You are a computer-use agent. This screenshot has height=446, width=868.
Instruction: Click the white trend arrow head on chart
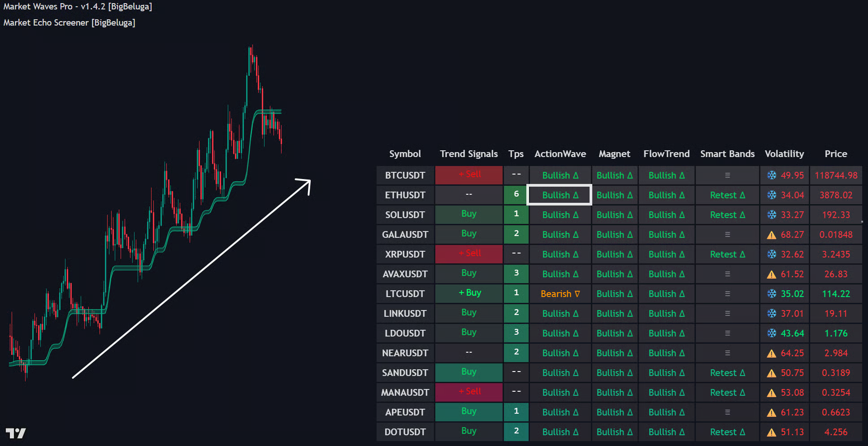click(306, 184)
